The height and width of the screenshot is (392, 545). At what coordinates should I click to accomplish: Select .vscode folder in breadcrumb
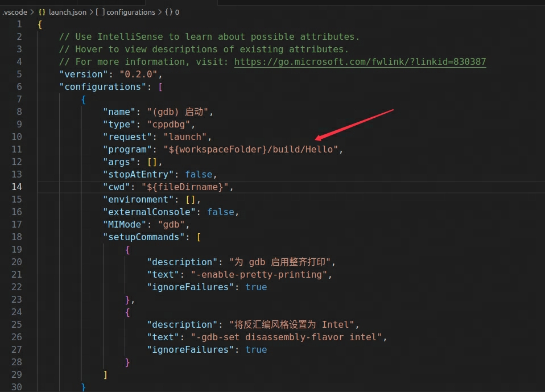click(15, 12)
